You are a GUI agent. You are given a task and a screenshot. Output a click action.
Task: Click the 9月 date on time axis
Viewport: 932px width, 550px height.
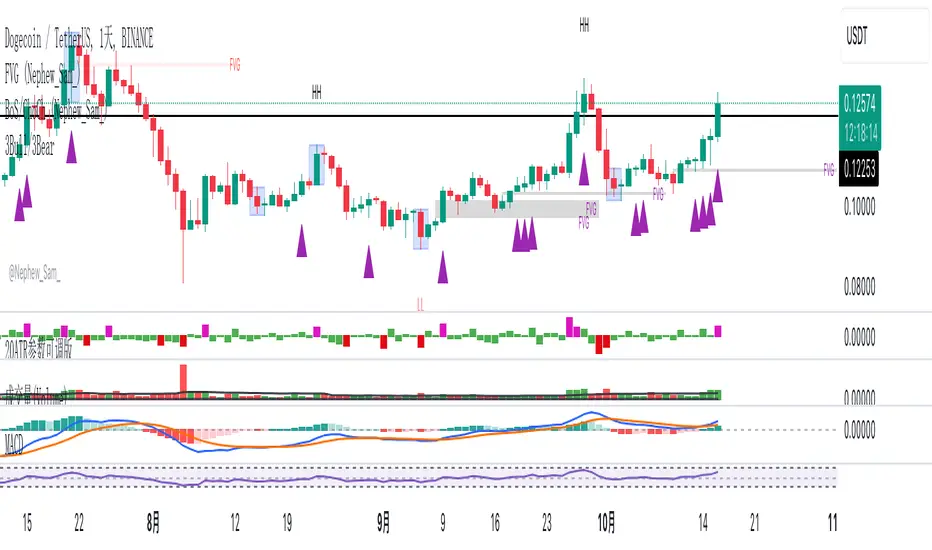[383, 523]
